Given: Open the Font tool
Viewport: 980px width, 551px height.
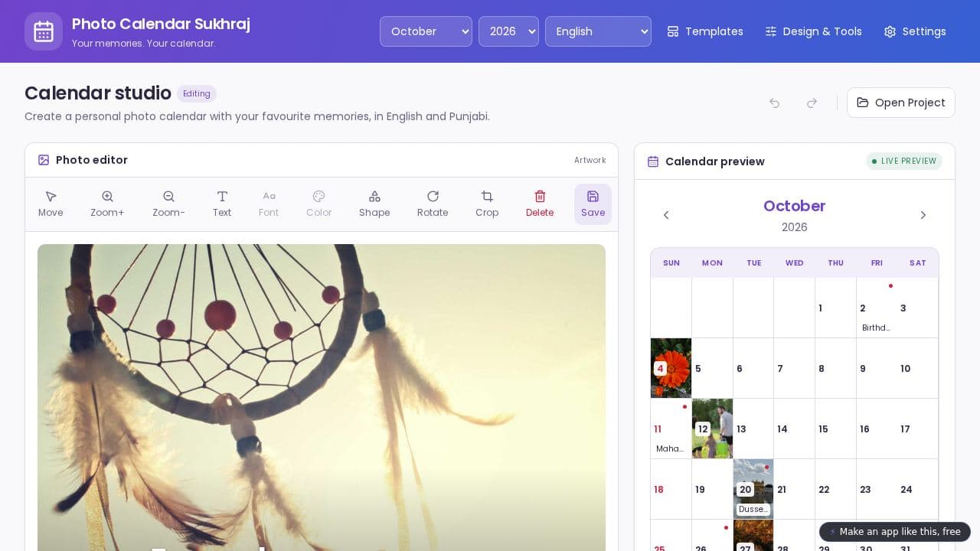Looking at the screenshot, I should [x=269, y=204].
